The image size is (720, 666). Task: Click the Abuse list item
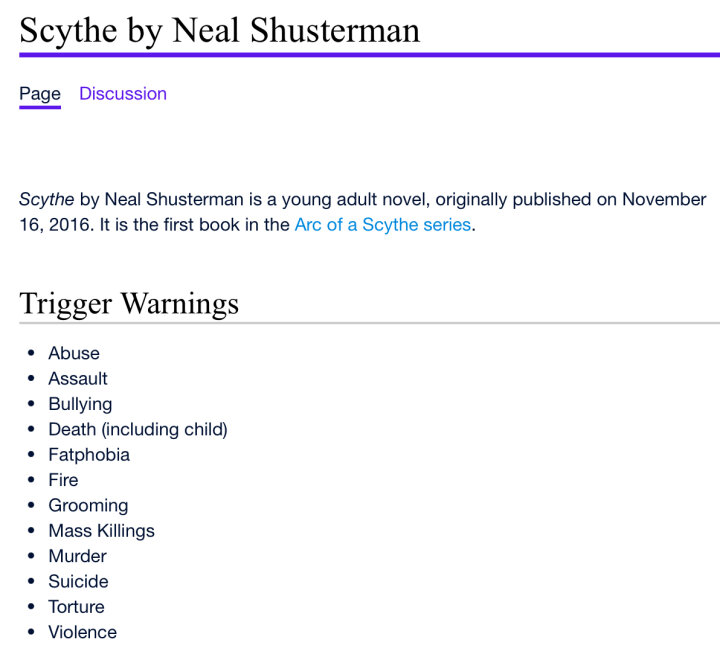74,353
